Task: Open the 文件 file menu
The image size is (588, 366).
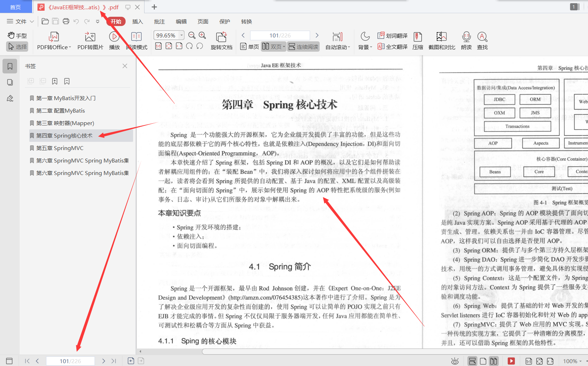Action: tap(20, 21)
